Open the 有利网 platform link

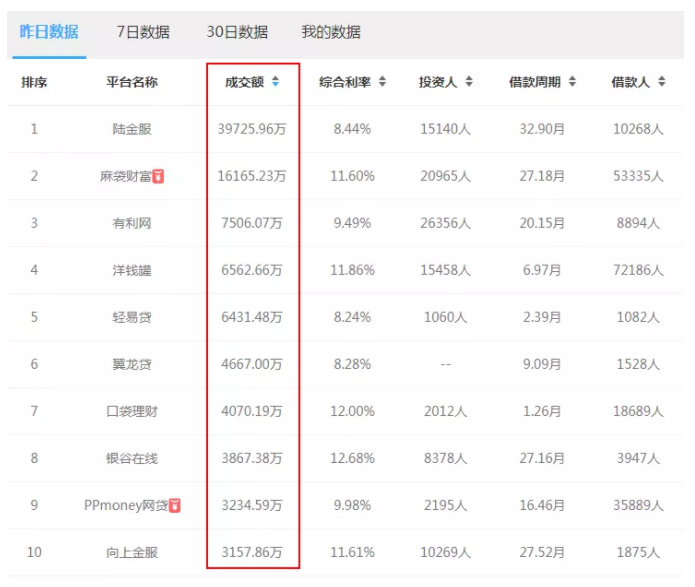pos(132,223)
